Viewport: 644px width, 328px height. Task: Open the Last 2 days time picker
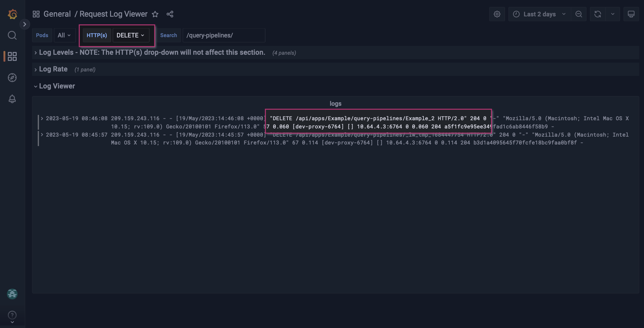[539, 14]
